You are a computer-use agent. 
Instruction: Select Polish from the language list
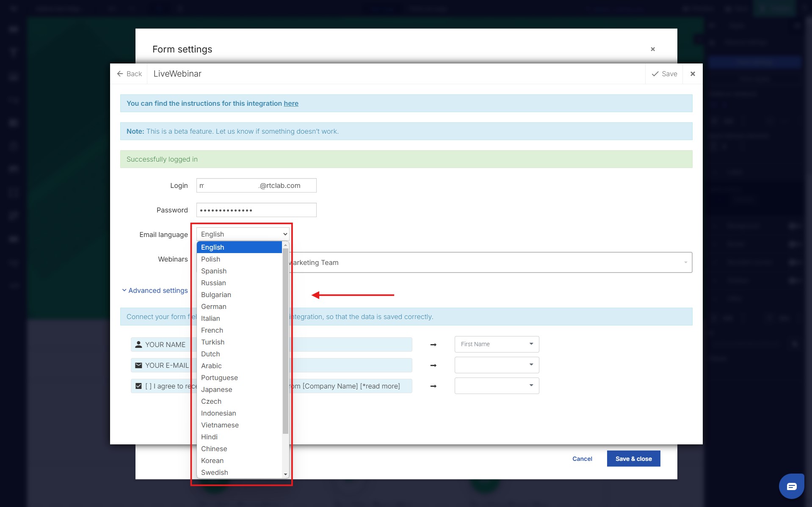(210, 259)
